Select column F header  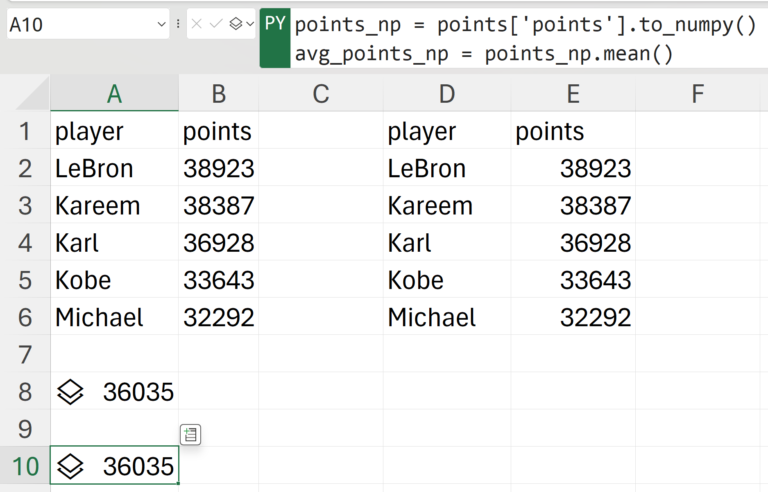pyautogui.click(x=698, y=94)
